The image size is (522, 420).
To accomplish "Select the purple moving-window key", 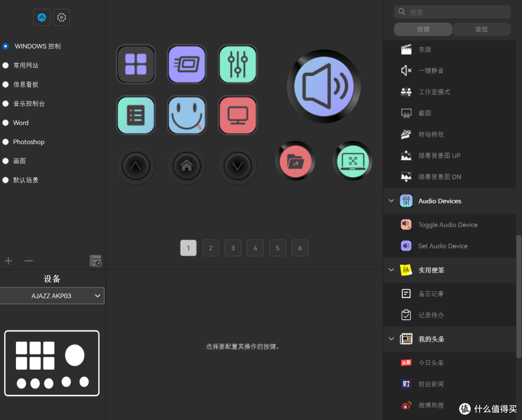I will (x=187, y=64).
